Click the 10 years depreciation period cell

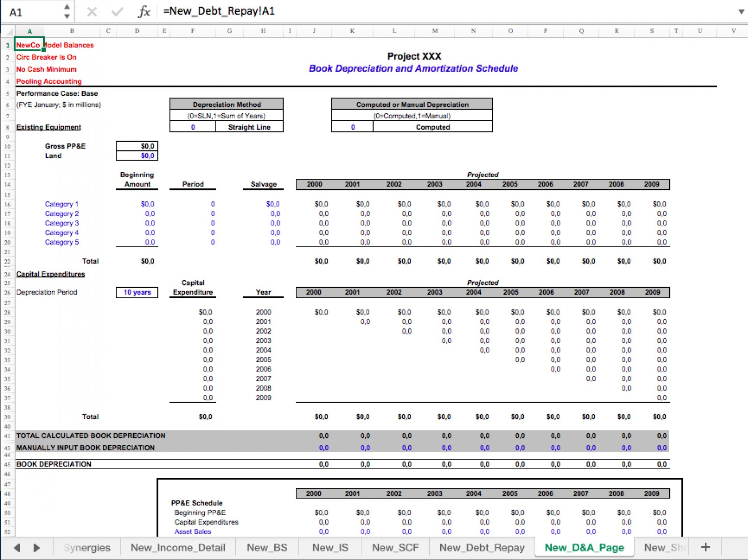(x=137, y=292)
